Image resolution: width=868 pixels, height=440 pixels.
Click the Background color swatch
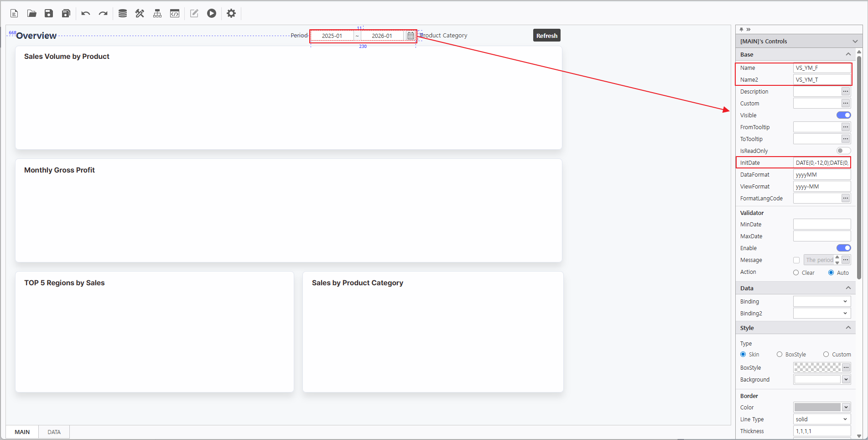tap(817, 379)
